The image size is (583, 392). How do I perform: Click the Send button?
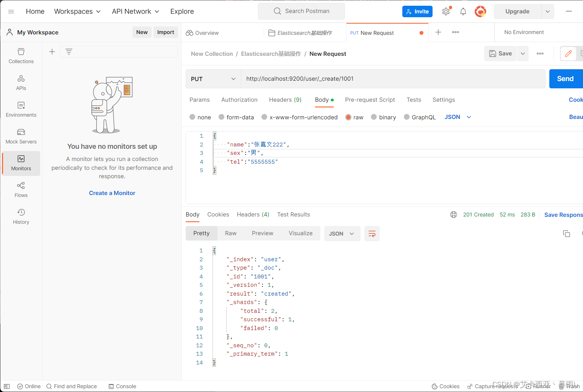click(566, 79)
